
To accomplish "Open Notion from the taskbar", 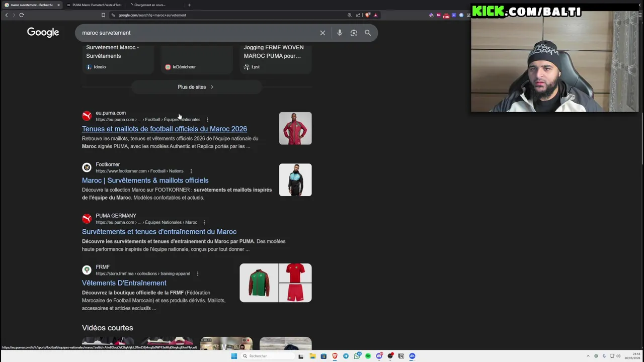I will tap(401, 356).
